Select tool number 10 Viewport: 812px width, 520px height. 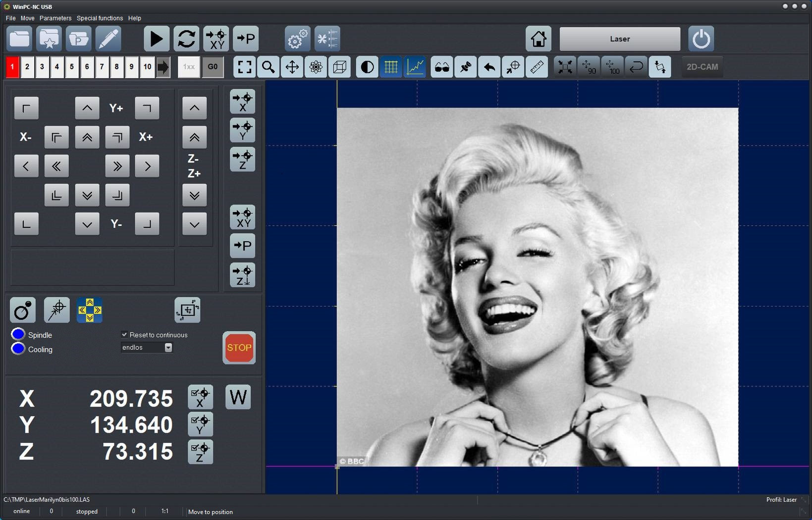pos(147,67)
